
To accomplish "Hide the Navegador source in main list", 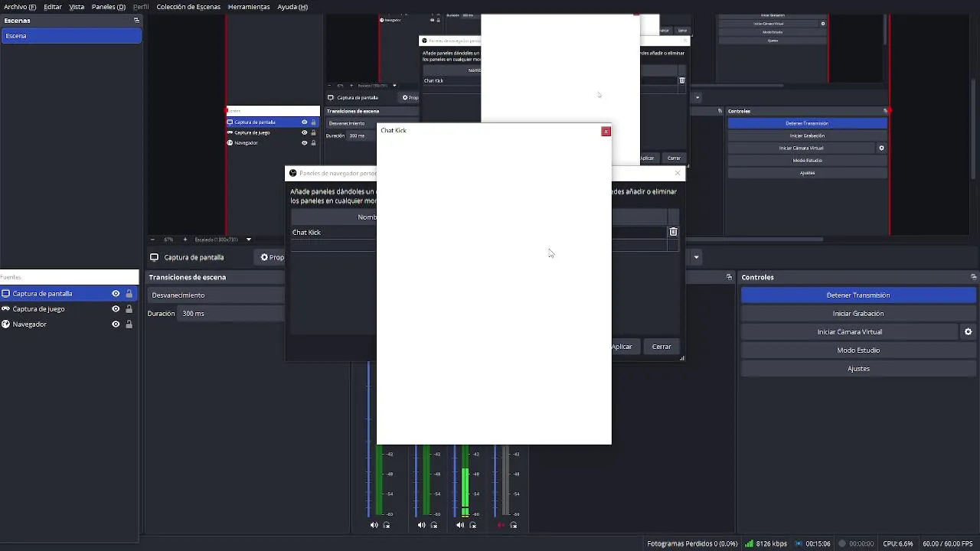I will pyautogui.click(x=116, y=324).
